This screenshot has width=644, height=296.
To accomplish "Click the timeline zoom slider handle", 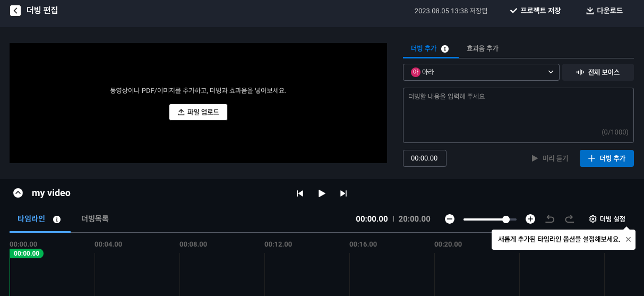I will (x=506, y=219).
